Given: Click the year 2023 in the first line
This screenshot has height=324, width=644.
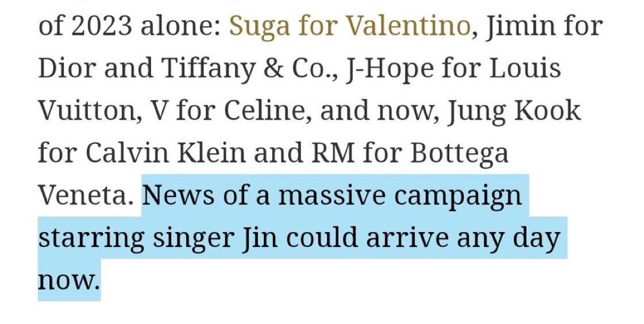Looking at the screenshot, I should pyautogui.click(x=102, y=26).
